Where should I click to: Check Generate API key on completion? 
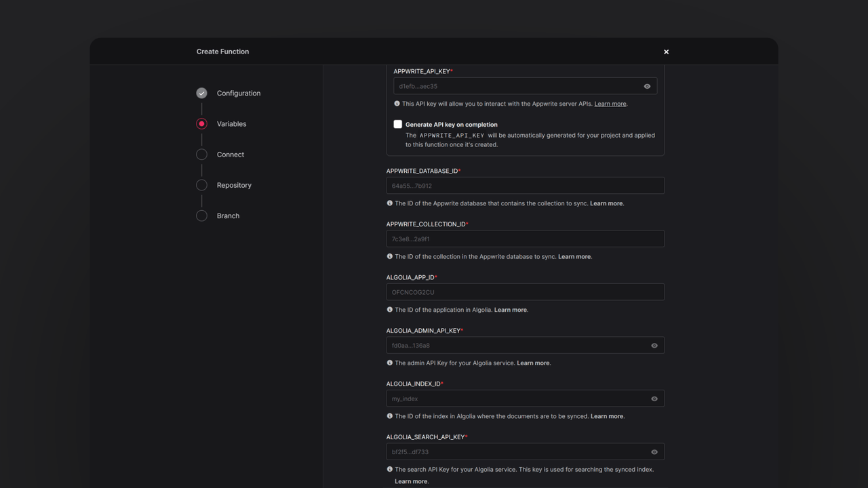click(398, 124)
